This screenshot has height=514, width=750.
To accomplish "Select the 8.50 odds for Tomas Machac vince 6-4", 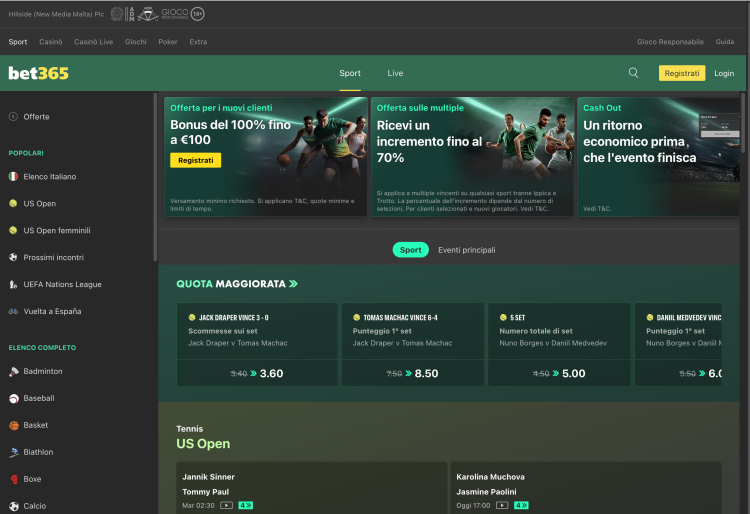I will 412,373.
